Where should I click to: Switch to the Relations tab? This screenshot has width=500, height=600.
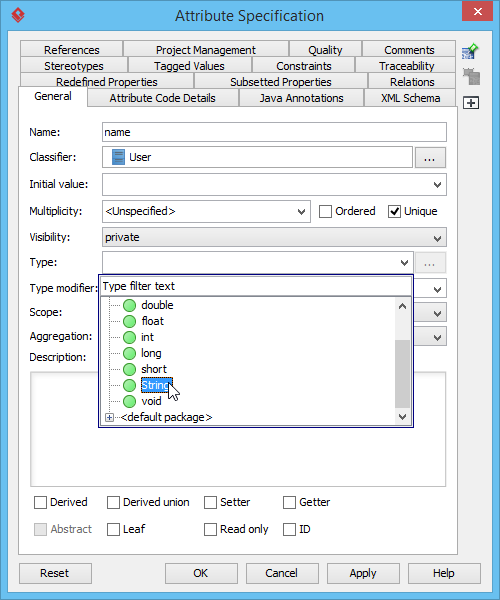coord(412,82)
